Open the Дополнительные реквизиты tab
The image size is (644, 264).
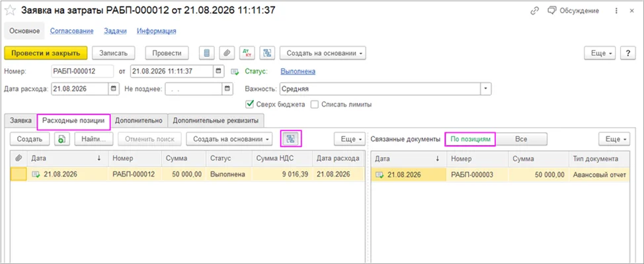216,120
